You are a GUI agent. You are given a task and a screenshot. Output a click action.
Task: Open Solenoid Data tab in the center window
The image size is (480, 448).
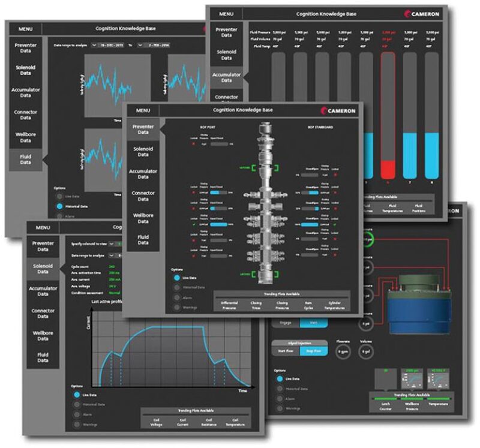tap(143, 151)
